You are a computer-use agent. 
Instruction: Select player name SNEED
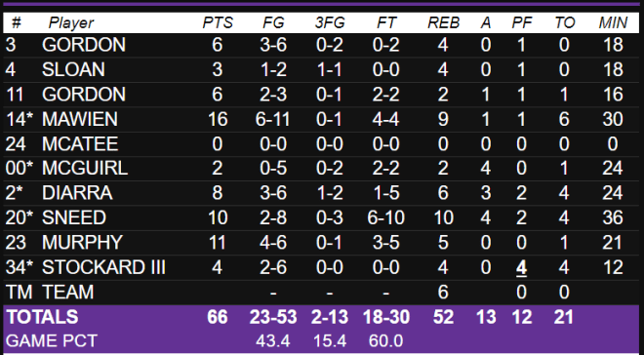74,217
